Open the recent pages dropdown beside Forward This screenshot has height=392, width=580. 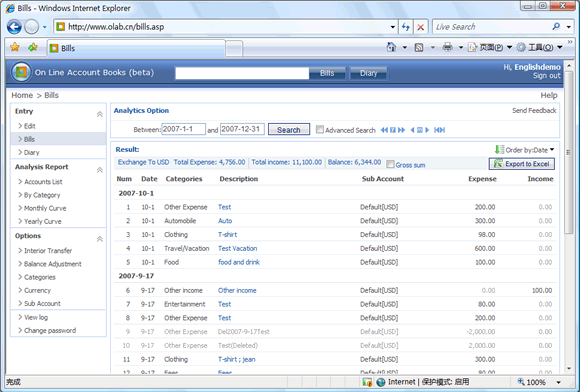pyautogui.click(x=44, y=27)
